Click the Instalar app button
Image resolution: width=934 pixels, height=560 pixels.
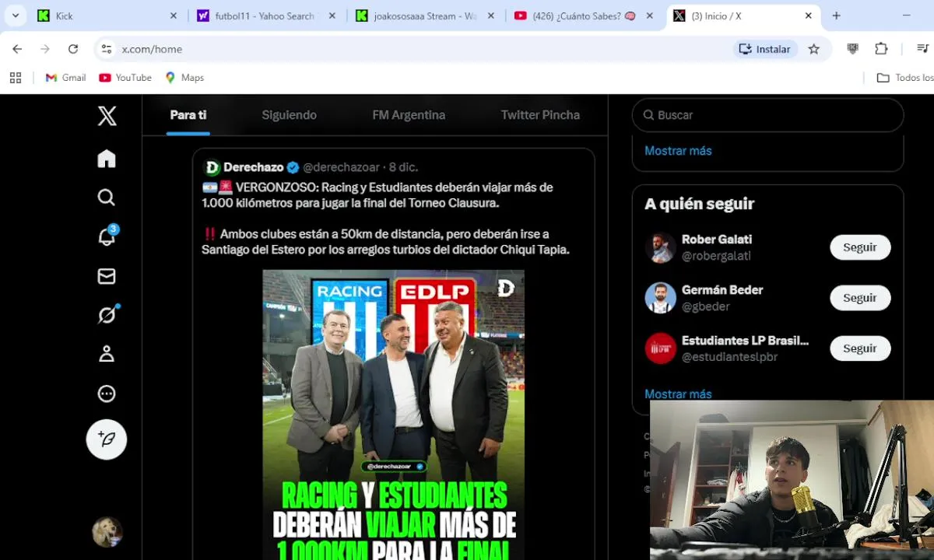point(764,49)
